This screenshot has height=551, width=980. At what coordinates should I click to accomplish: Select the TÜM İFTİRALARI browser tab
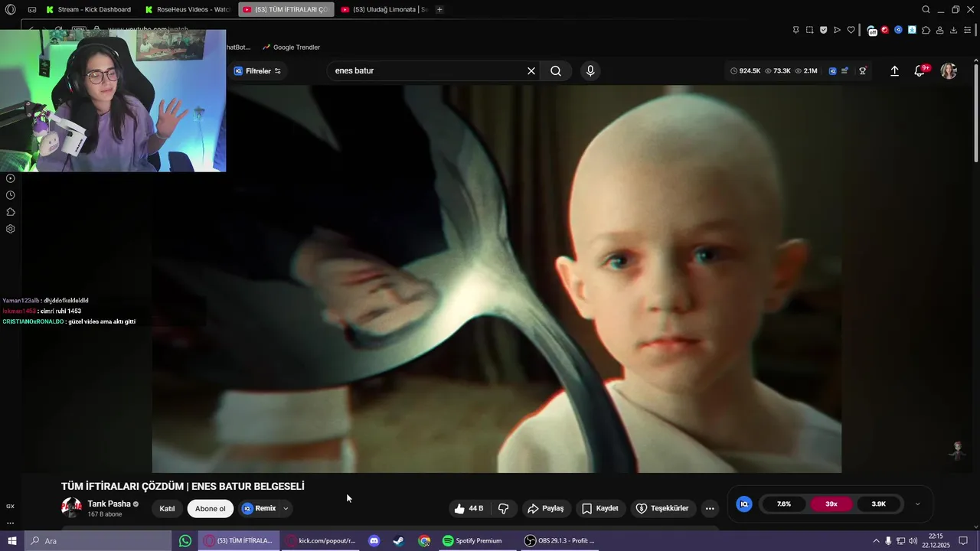click(286, 9)
